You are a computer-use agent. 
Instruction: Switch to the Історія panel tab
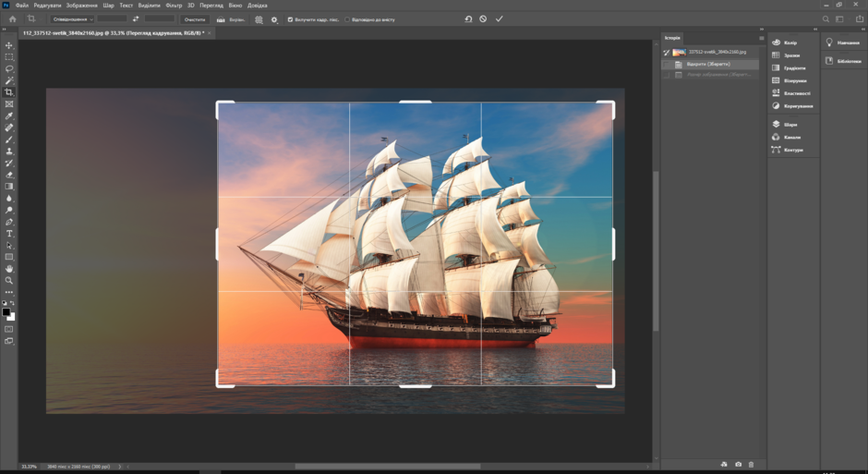[672, 38]
